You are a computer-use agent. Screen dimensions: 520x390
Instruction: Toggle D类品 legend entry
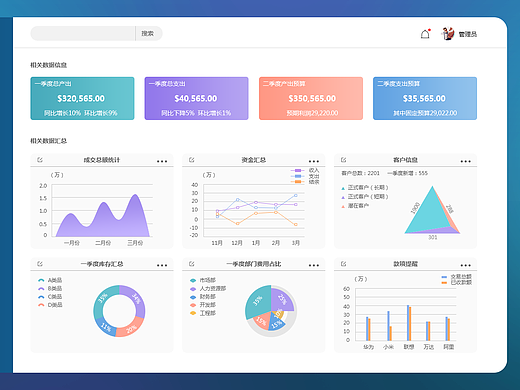[50, 305]
